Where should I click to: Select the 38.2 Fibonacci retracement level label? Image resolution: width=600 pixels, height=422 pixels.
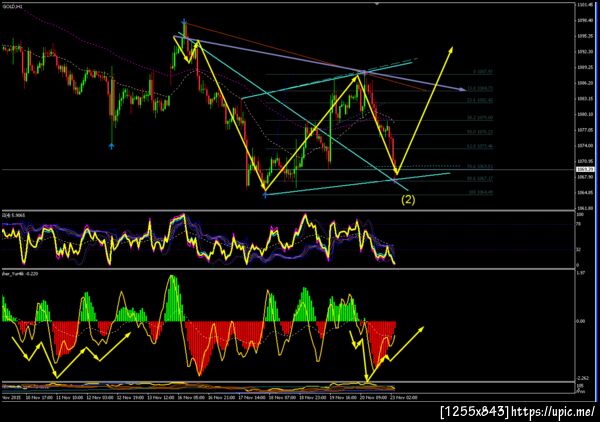[479, 118]
